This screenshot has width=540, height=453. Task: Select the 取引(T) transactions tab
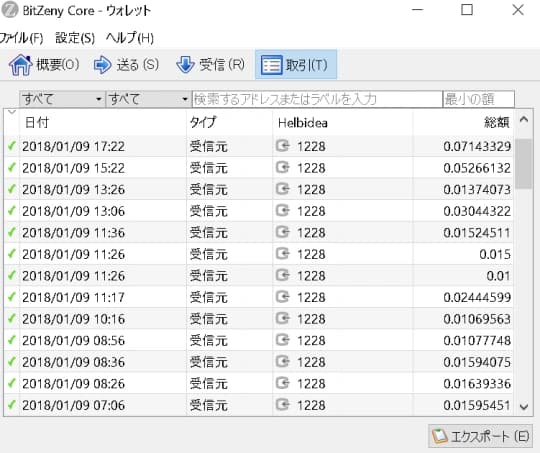(x=296, y=65)
